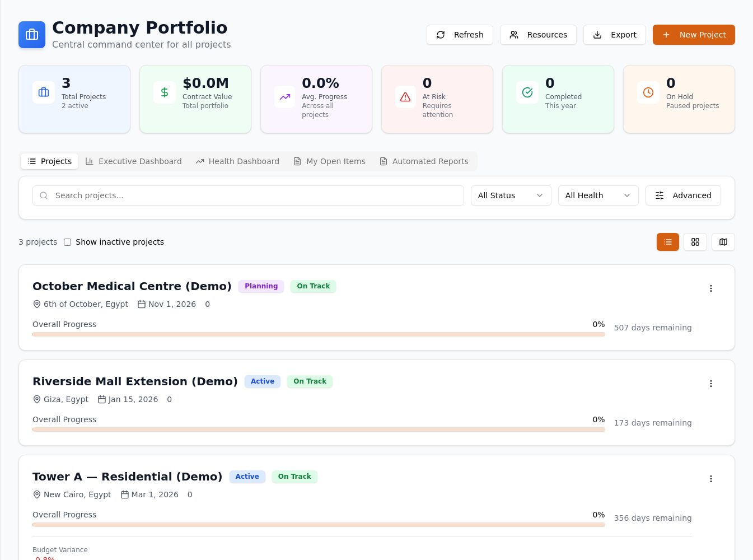Switch to map view layout
The image size is (753, 560).
point(723,242)
